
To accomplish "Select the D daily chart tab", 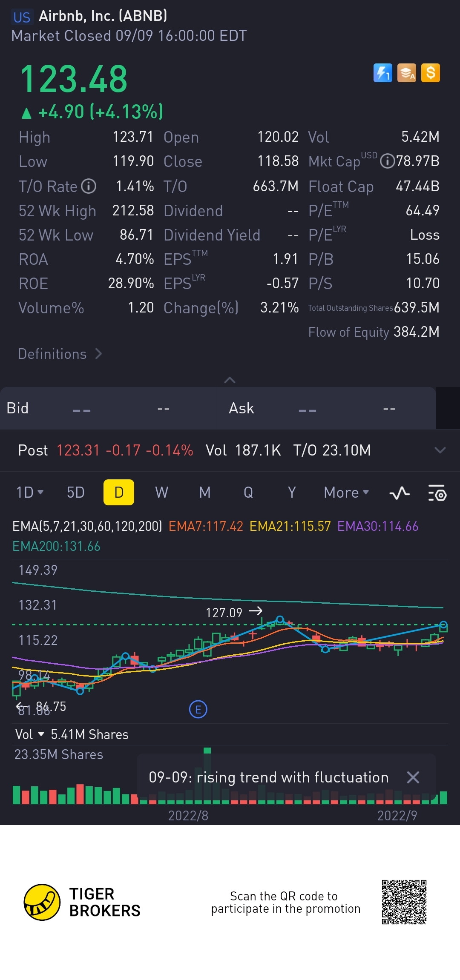I will [119, 493].
